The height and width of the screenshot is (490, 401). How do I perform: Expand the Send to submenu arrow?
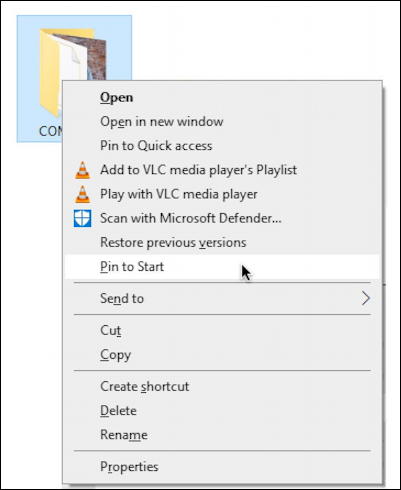(x=366, y=298)
